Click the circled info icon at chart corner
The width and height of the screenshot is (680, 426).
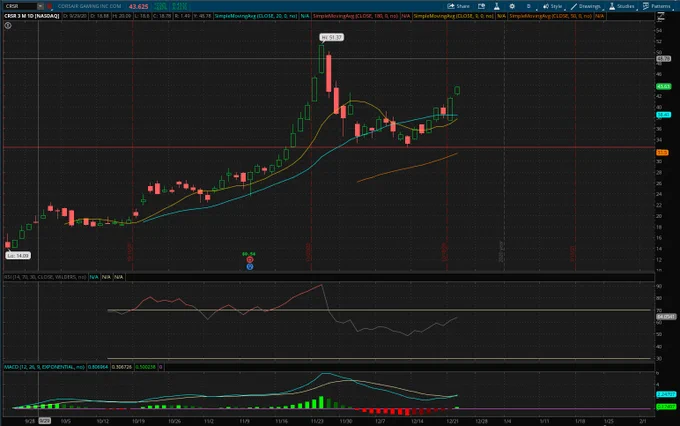click(x=8, y=26)
